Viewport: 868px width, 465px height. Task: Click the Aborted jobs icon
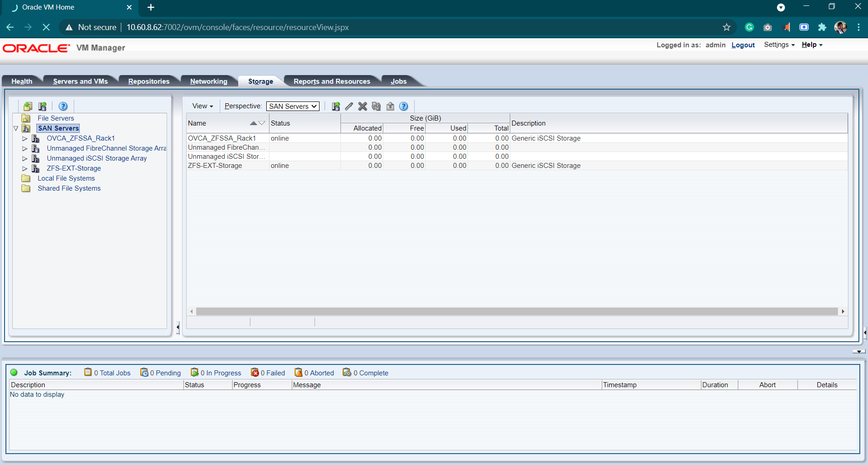(299, 372)
